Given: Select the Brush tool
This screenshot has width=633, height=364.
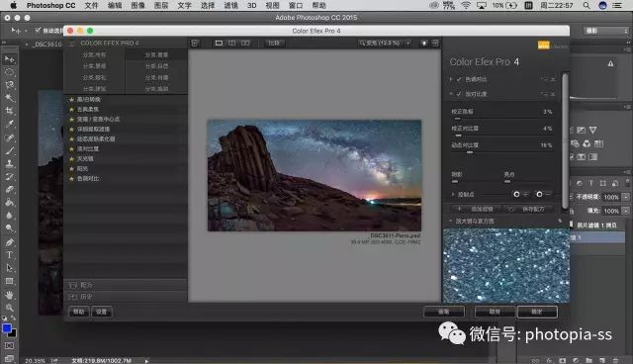Looking at the screenshot, I should pos(9,150).
